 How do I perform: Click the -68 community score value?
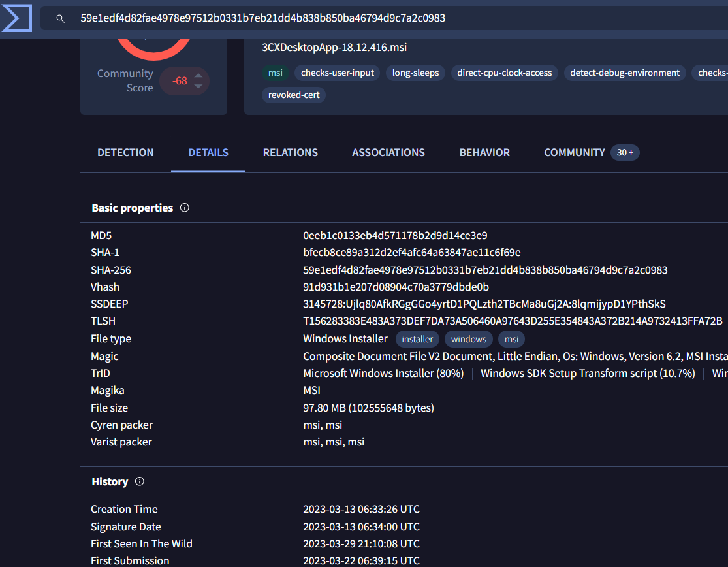(x=180, y=81)
